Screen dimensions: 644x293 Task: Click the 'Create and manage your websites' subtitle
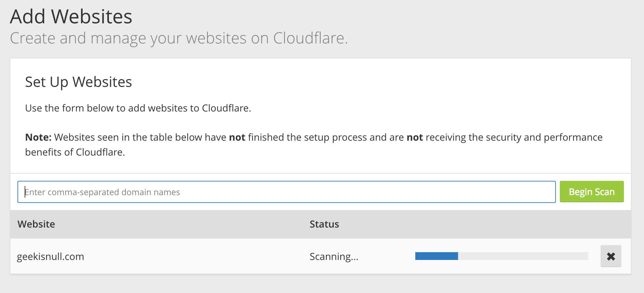[179, 38]
